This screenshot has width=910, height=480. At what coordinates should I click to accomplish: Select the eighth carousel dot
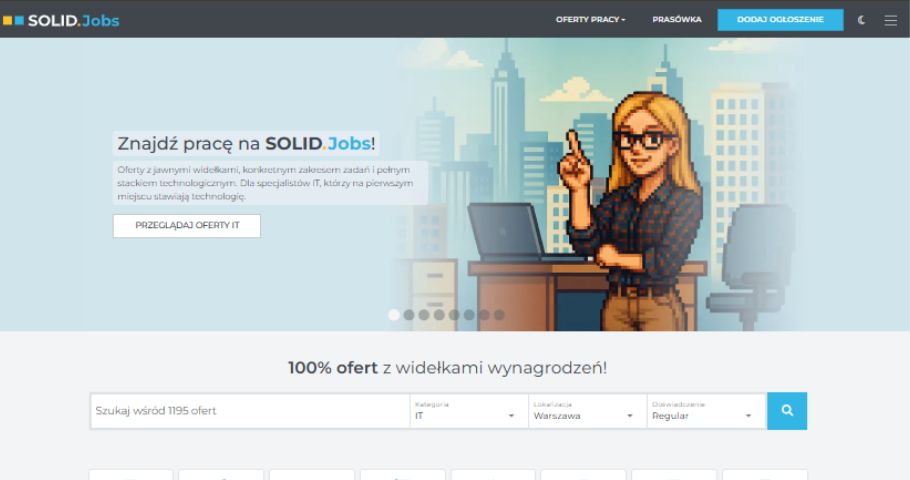(499, 315)
